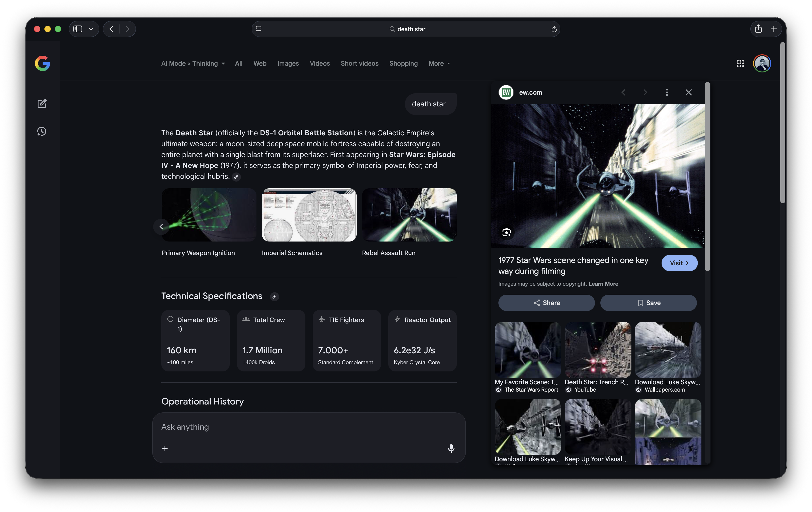Image resolution: width=812 pixels, height=512 pixels.
Task: Click the TIE Fighters spec card
Action: coord(346,341)
